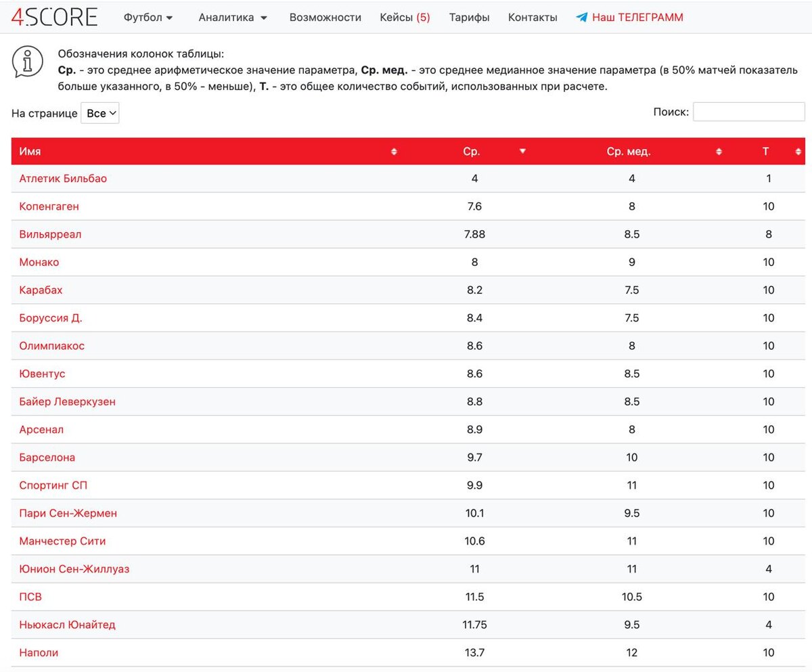Click the 4SCORE logo
Image resolution: width=812 pixels, height=672 pixels.
pyautogui.click(x=55, y=17)
